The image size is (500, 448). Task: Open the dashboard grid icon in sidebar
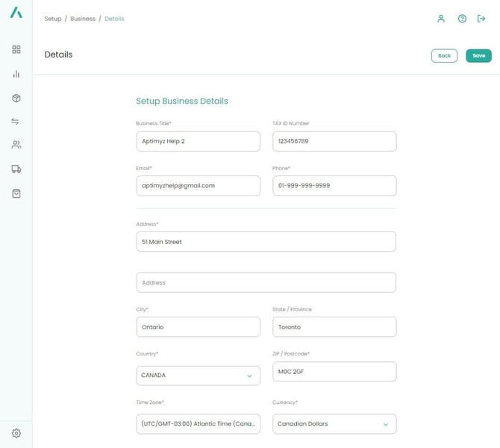(16, 49)
